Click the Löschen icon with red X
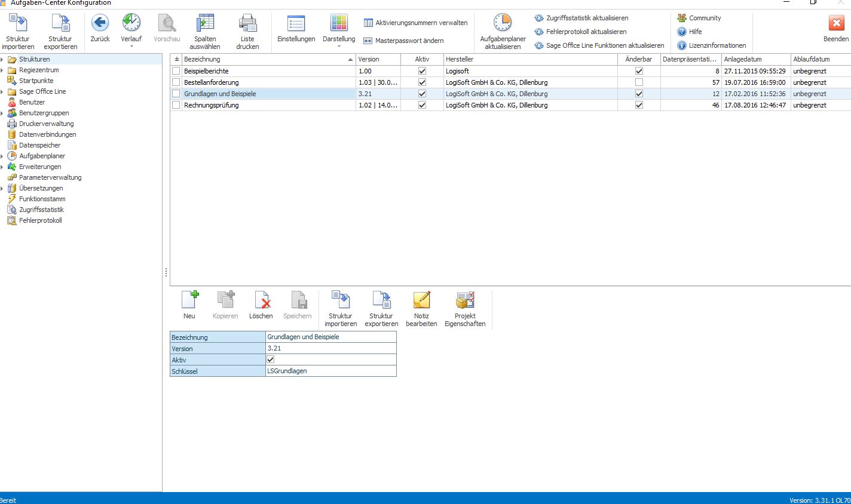Screen dimensions: 851x504 pos(262,299)
